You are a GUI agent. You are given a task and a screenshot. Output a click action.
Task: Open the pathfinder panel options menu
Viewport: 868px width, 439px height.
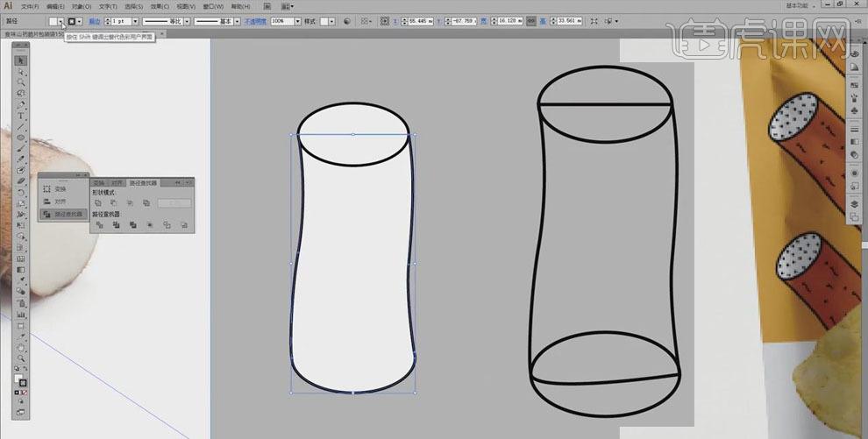189,182
